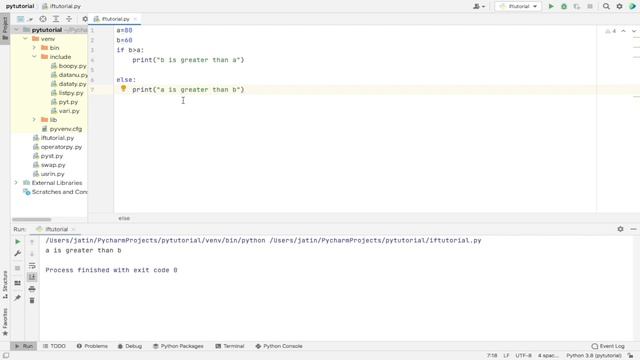Open the Event Log
The width and height of the screenshot is (640, 360).
608,346
